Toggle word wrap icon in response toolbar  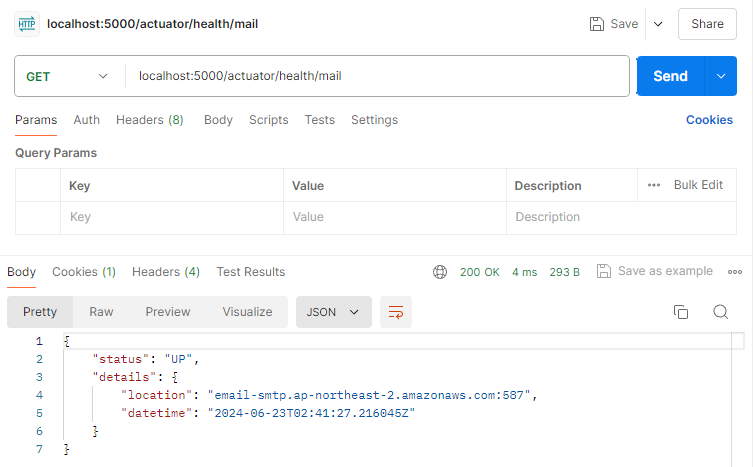396,312
